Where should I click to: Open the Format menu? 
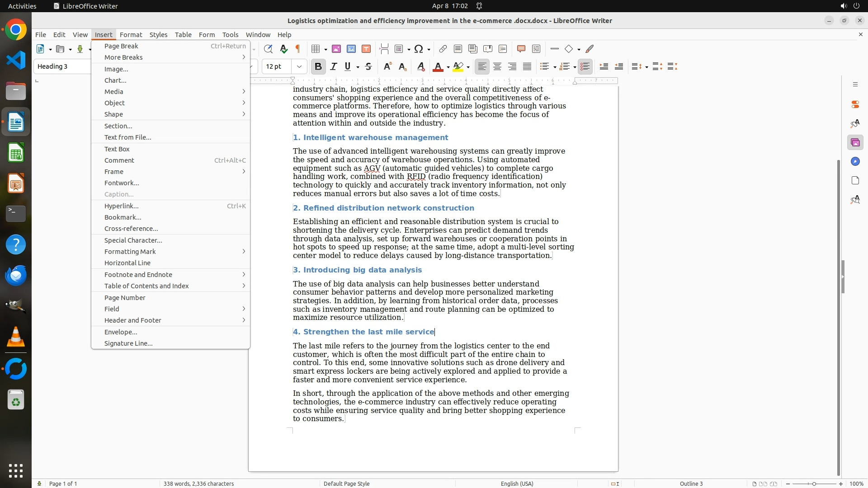[131, 35]
